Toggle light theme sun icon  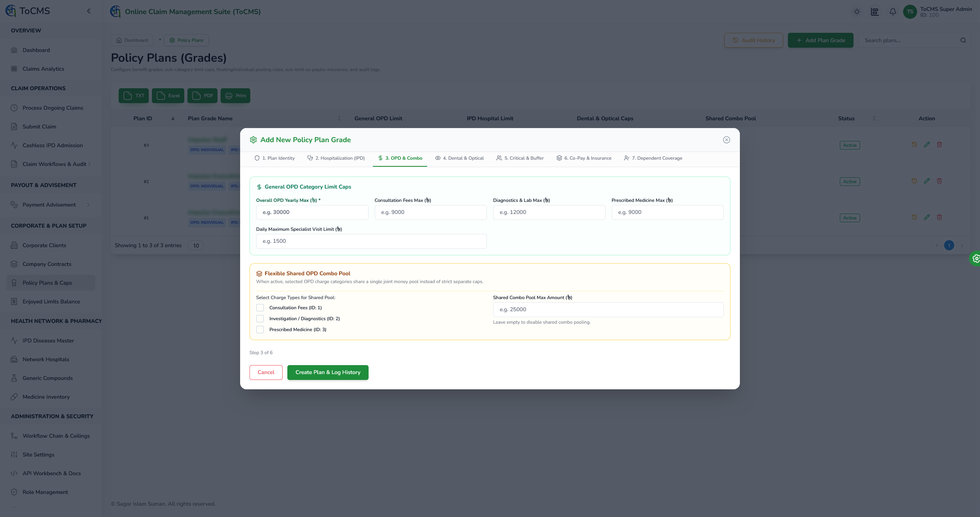[x=857, y=12]
